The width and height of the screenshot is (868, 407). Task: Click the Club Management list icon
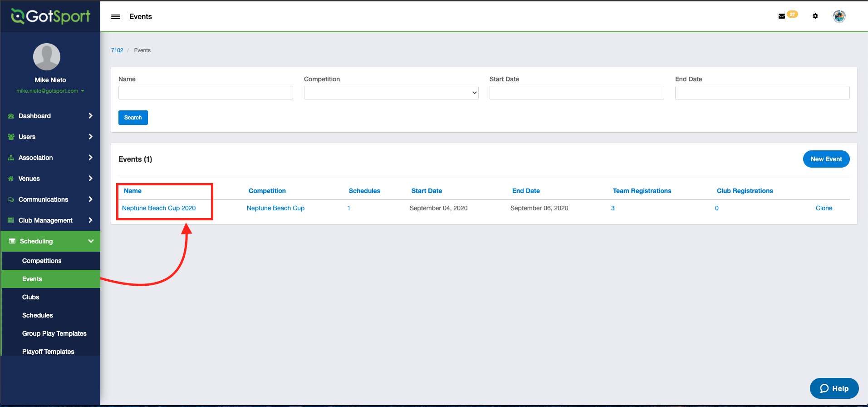point(11,220)
